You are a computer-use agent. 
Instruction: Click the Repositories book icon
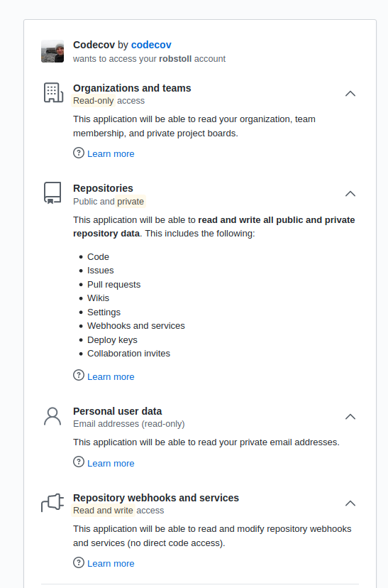[52, 192]
